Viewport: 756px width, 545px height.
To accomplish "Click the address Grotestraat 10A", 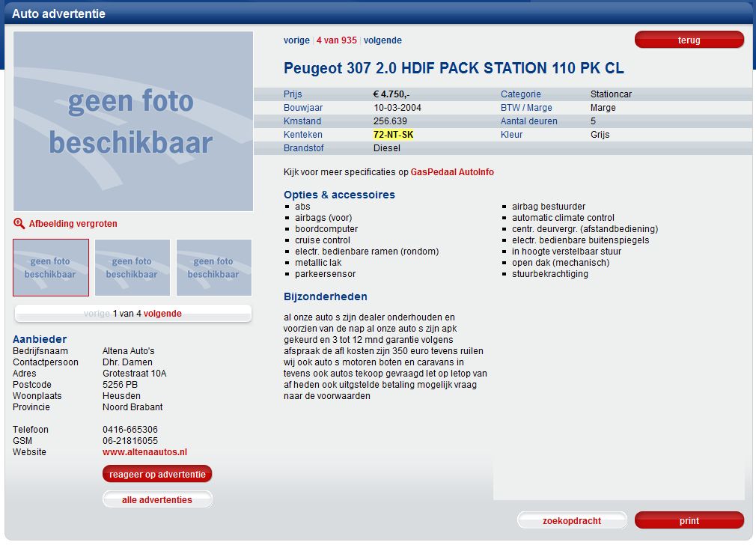I will pos(134,374).
